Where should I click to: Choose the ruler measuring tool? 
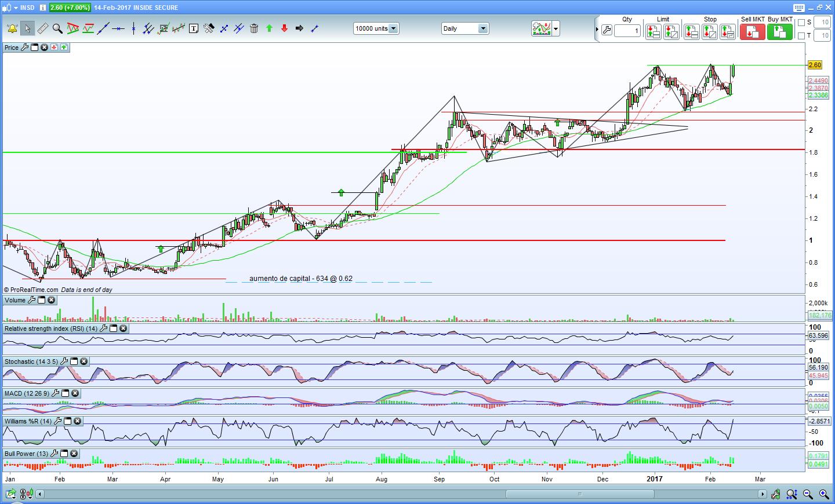[42, 28]
